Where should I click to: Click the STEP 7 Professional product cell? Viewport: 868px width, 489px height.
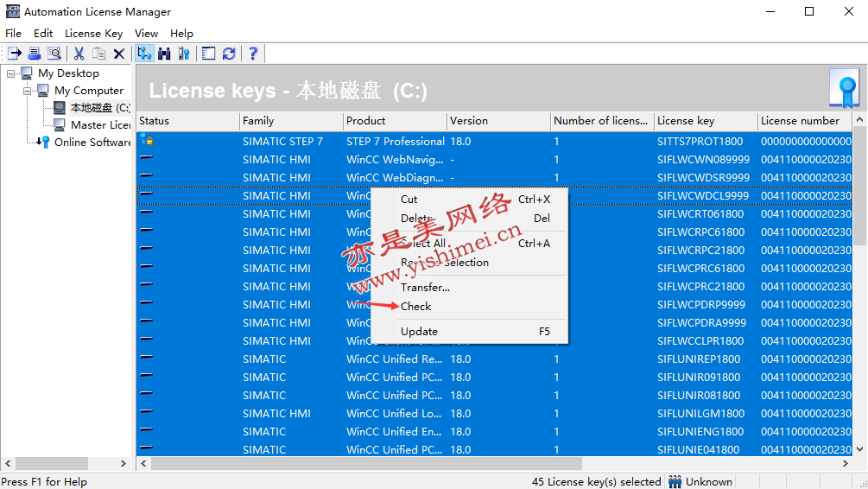tap(396, 141)
